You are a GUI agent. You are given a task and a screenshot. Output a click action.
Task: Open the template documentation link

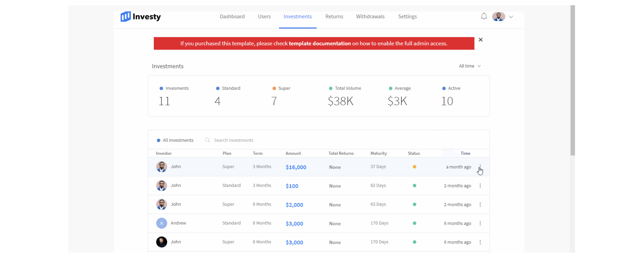(x=320, y=44)
